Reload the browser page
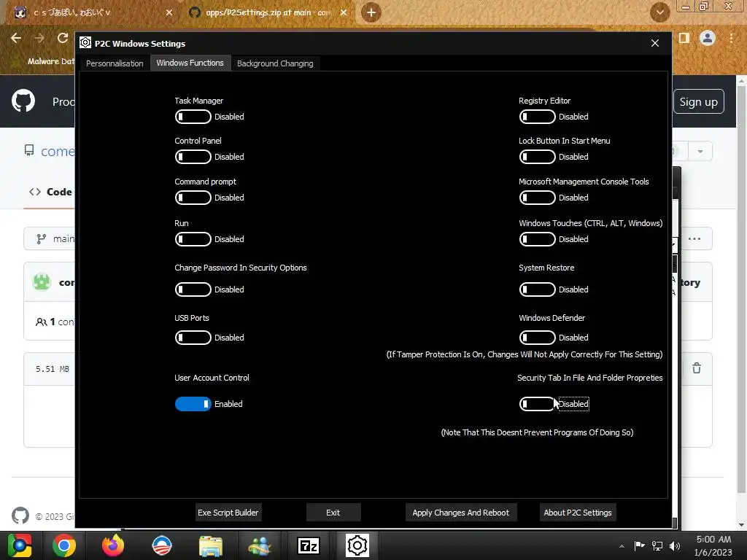Screen dimensions: 747x560 pos(63,38)
